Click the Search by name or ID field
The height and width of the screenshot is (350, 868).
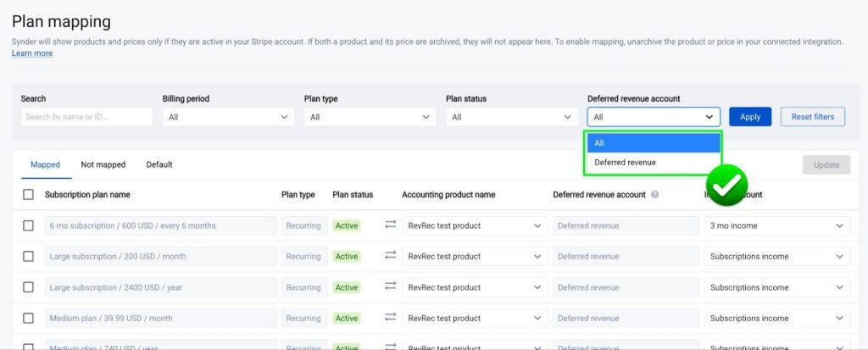[x=86, y=117]
